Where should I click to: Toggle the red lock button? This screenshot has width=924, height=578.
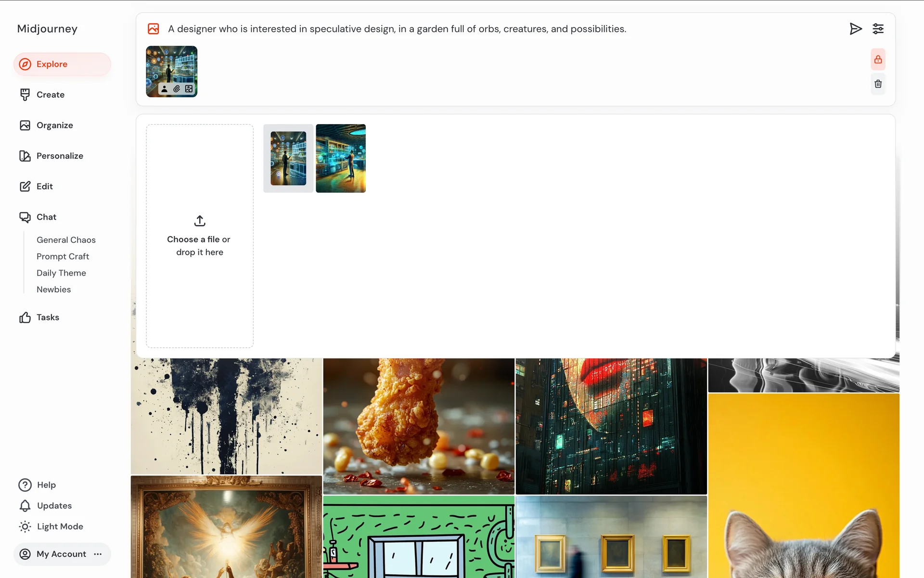(x=878, y=60)
